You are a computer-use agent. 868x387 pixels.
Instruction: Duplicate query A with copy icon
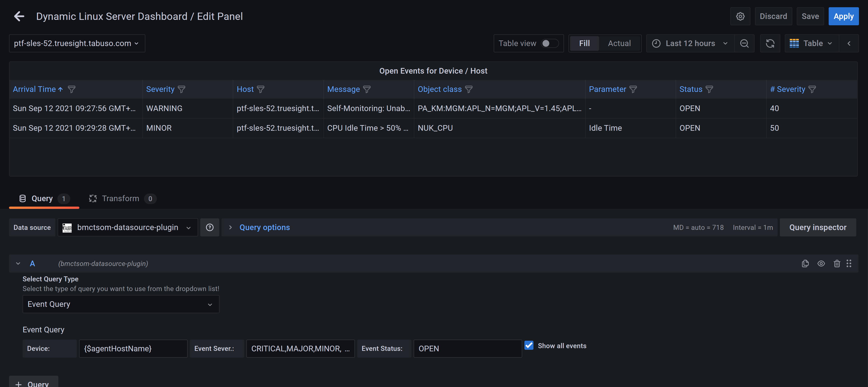tap(805, 263)
